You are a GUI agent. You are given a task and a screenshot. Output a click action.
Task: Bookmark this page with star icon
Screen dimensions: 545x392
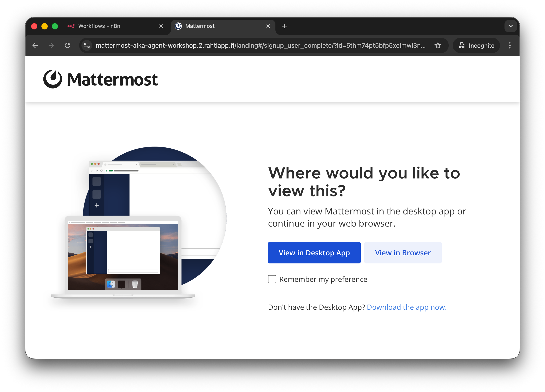(438, 45)
